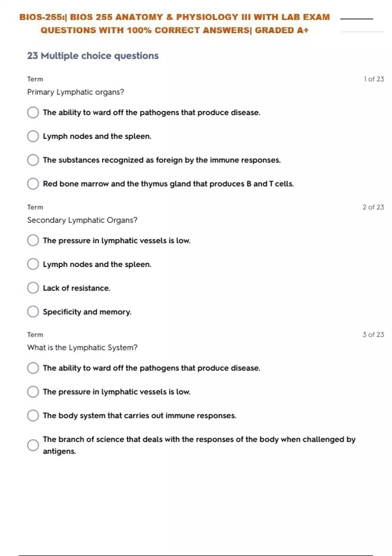Image resolution: width=392 pixels, height=556 pixels.
Task: Choose the "Lack of resistance." radio option
Action: coord(33,288)
